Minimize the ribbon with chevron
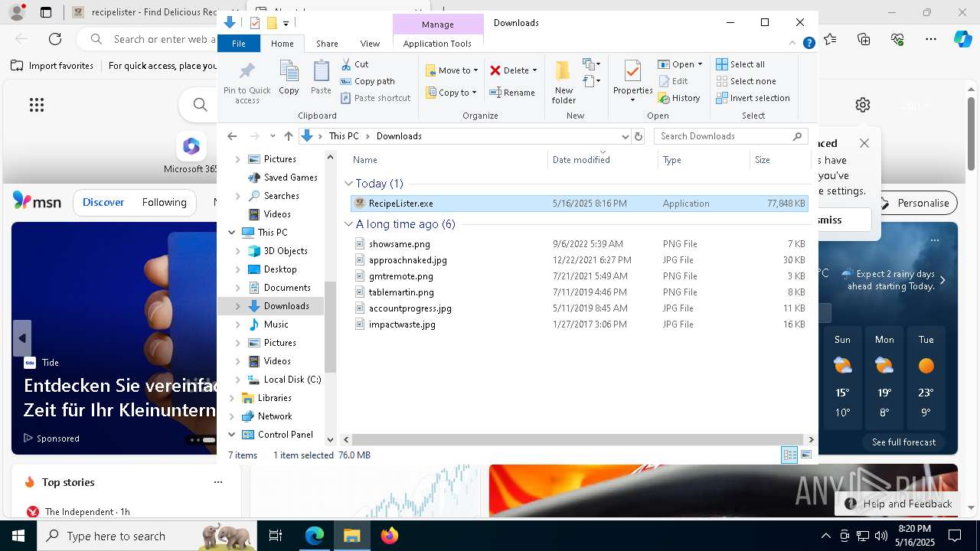980x551 pixels. pos(793,44)
